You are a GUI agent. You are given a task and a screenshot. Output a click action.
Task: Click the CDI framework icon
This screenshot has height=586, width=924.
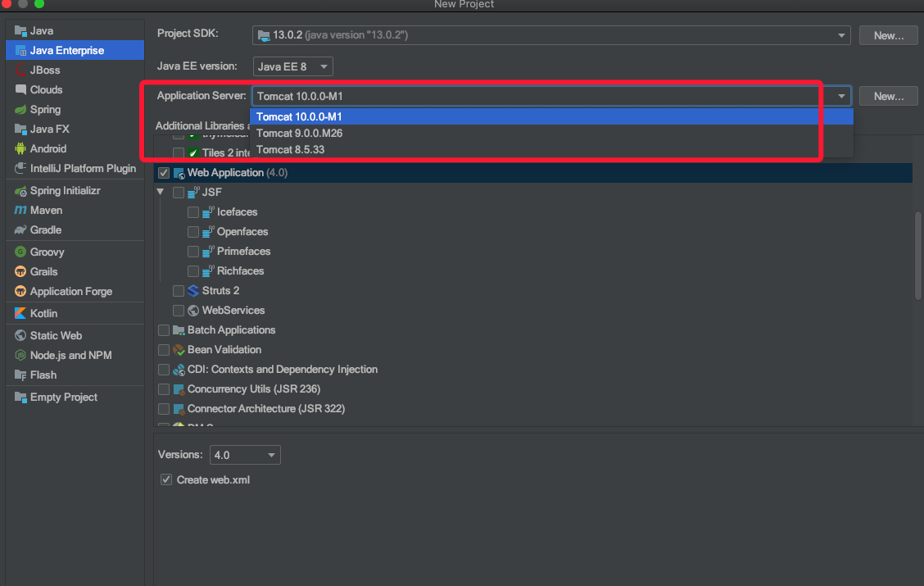[x=179, y=370]
